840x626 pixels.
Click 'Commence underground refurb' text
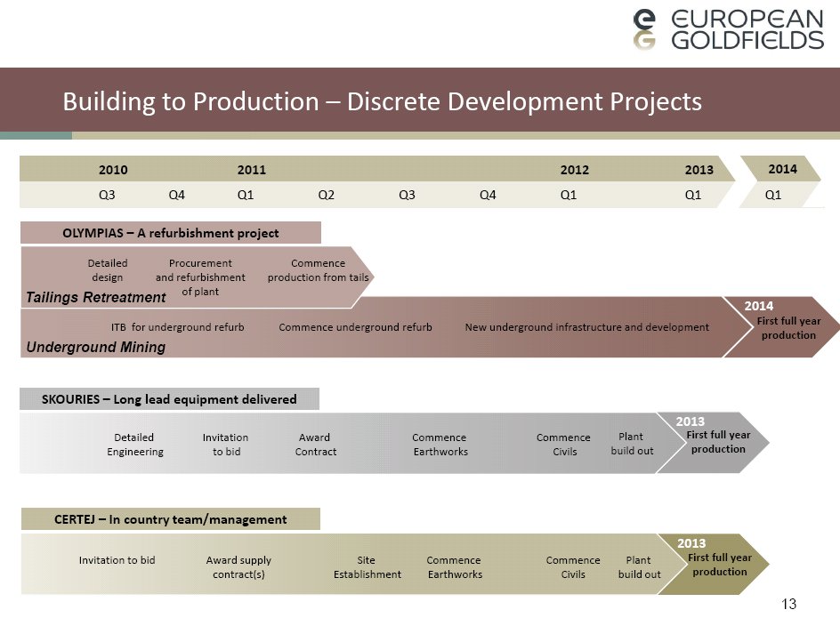pos(355,326)
